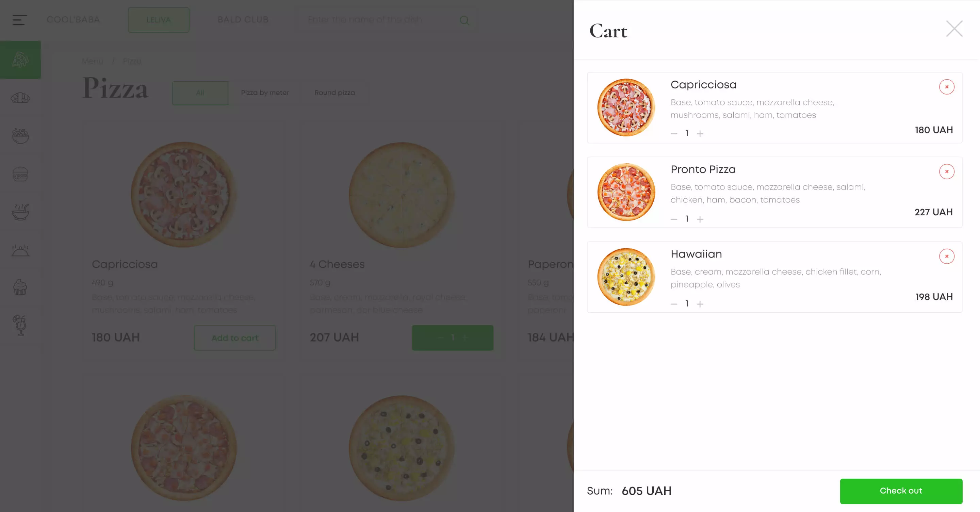The height and width of the screenshot is (512, 980).
Task: Select the sushi category icon in sidebar
Action: pos(20,98)
